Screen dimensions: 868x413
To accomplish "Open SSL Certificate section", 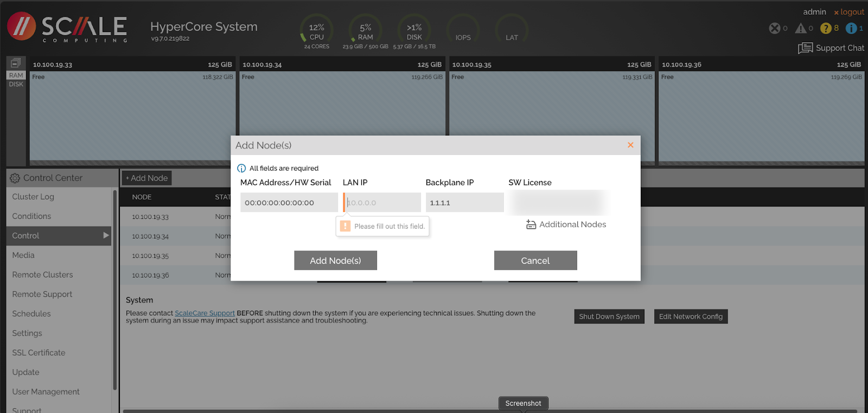I will (39, 353).
